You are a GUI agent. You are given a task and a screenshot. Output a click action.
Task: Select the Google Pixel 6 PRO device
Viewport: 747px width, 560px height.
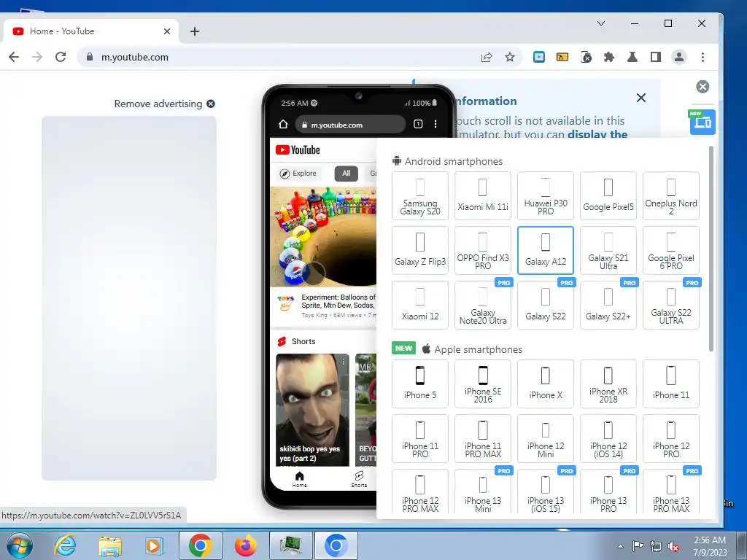click(671, 251)
